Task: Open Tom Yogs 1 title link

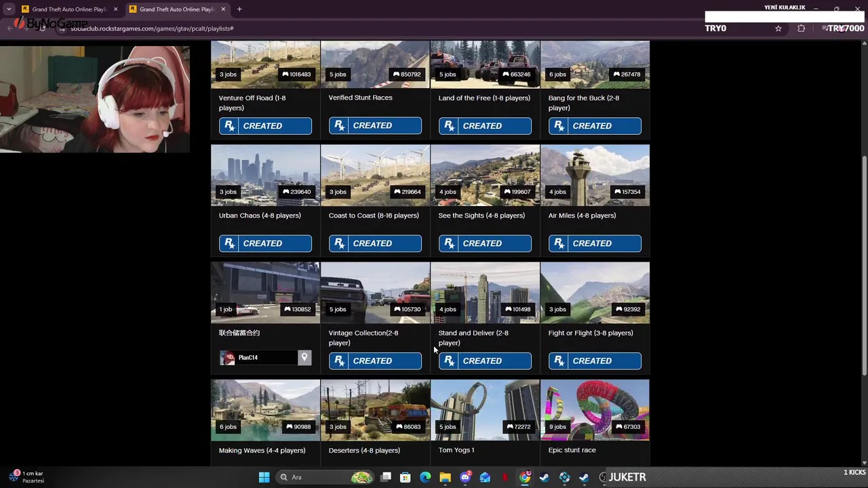Action: coord(456,450)
